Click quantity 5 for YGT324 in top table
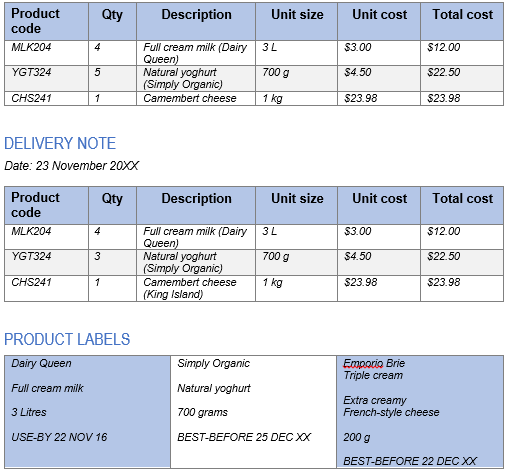Image resolution: width=508 pixels, height=472 pixels. tap(97, 72)
